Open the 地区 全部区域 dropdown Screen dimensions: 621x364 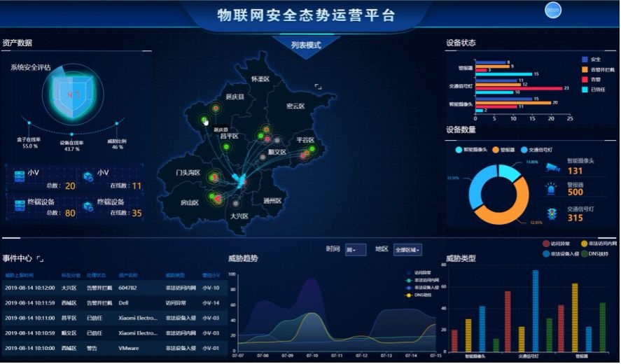(x=407, y=249)
